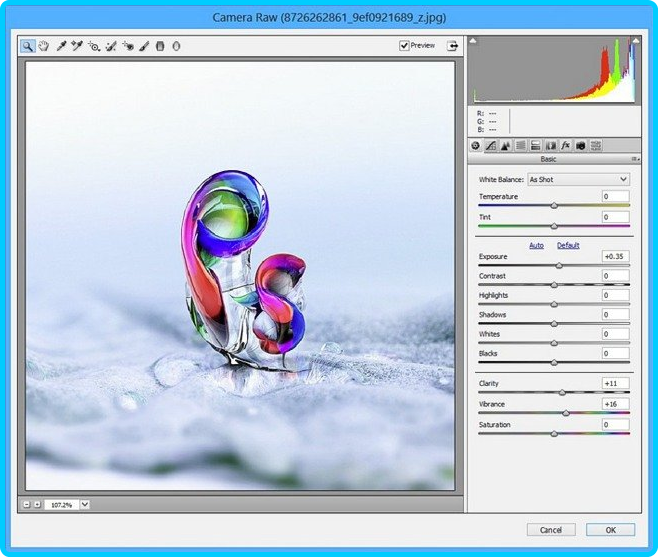Click the Shadows value field

pos(616,314)
